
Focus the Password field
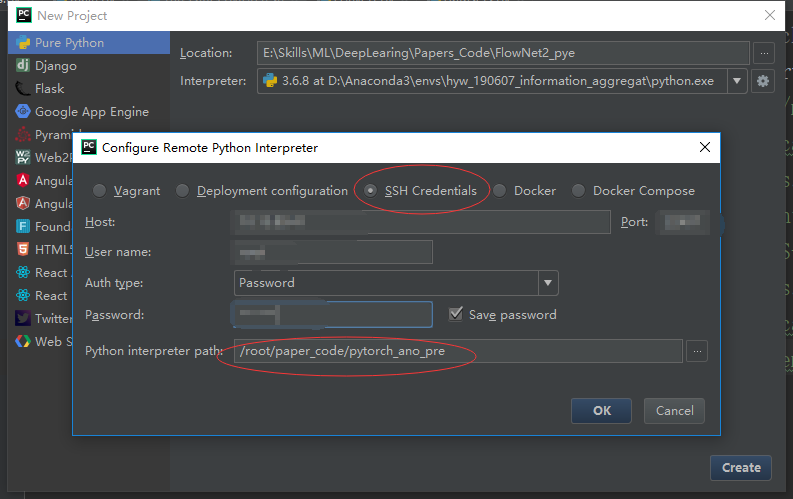click(x=333, y=314)
